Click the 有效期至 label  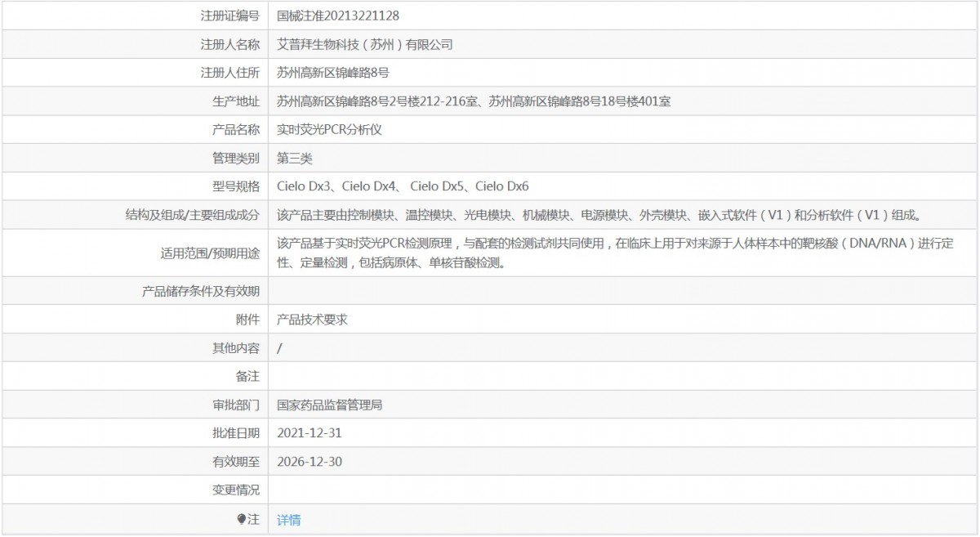pos(236,462)
